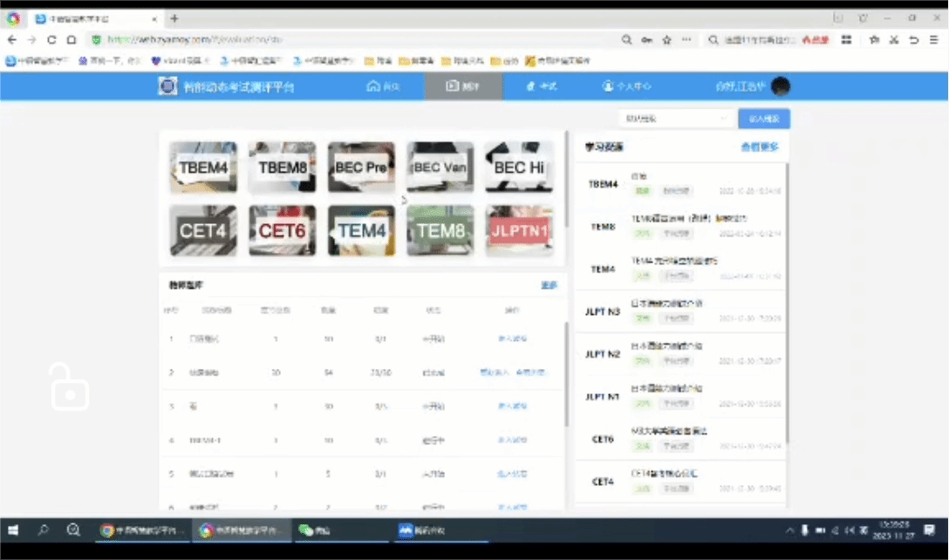This screenshot has height=560, width=949.
Task: Expand the dropdown beside the blue button
Action: coord(674,119)
